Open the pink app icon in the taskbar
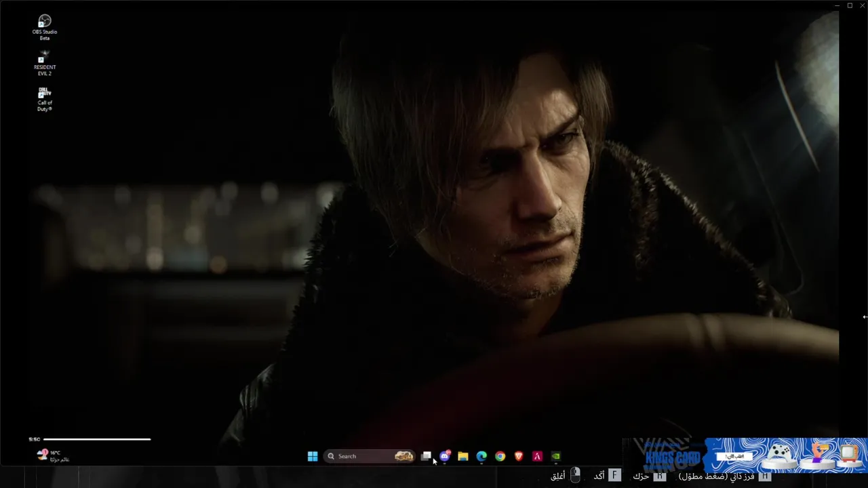 [537, 456]
